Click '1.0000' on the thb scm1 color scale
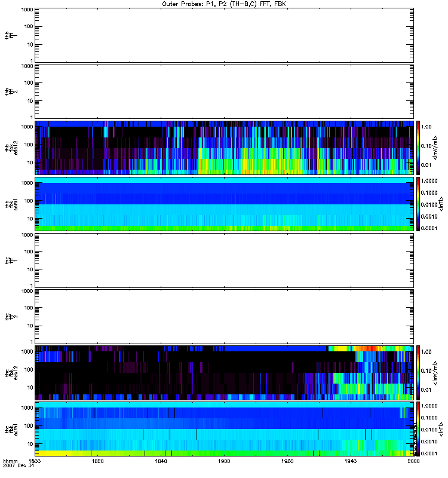The width and height of the screenshot is (448, 478). point(429,181)
